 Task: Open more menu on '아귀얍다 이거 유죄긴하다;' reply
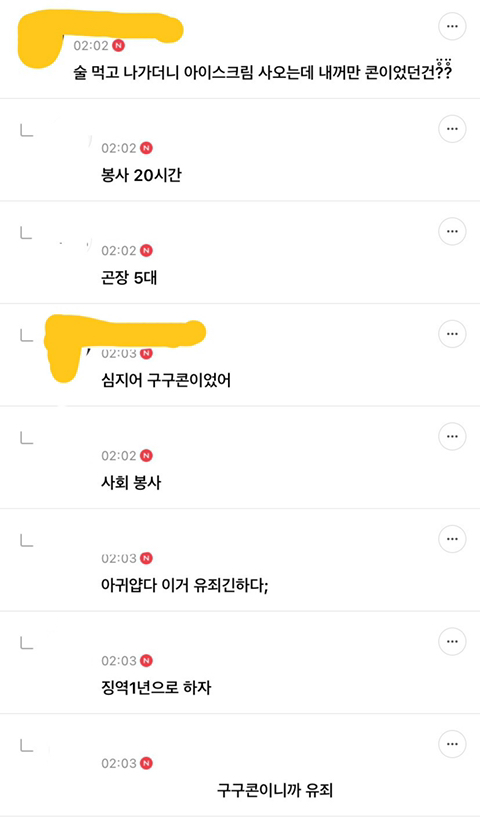(x=452, y=538)
